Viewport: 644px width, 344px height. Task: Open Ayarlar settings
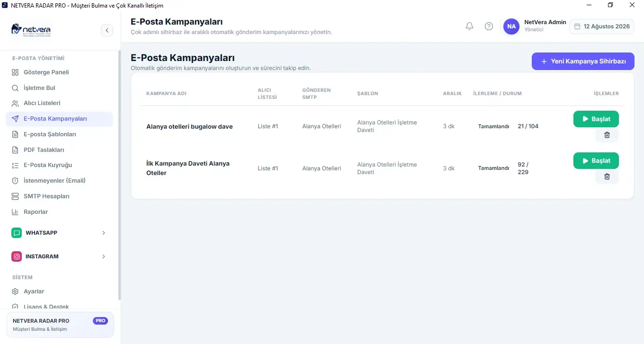pyautogui.click(x=59, y=291)
